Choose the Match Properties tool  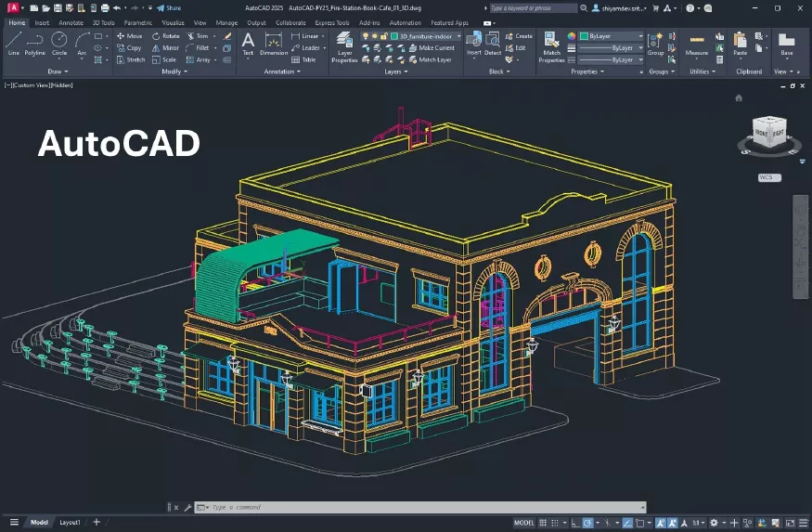[550, 45]
